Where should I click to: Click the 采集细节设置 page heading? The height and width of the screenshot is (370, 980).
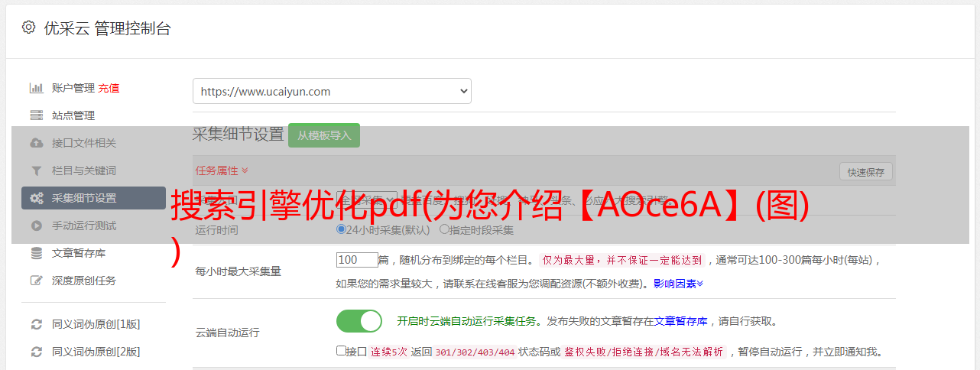tap(239, 135)
